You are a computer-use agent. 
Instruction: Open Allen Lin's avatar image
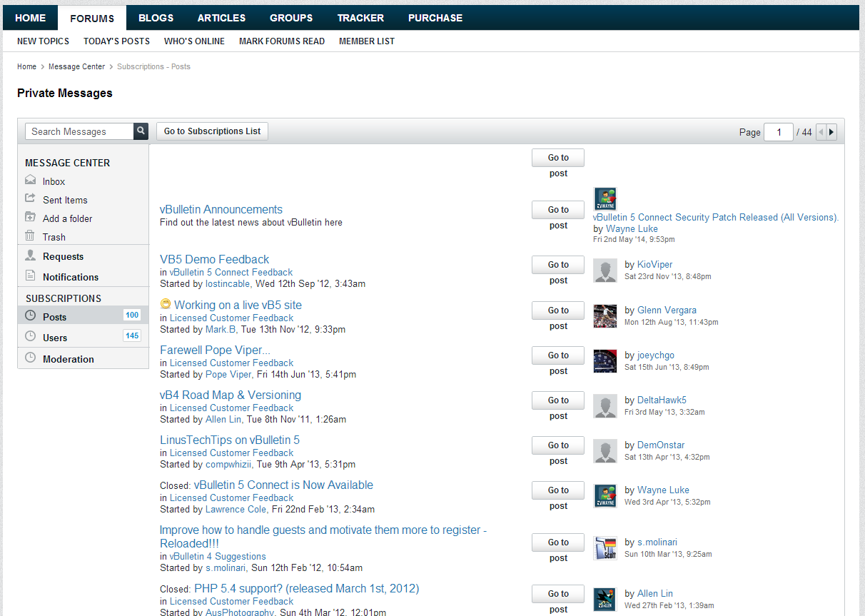coord(605,600)
